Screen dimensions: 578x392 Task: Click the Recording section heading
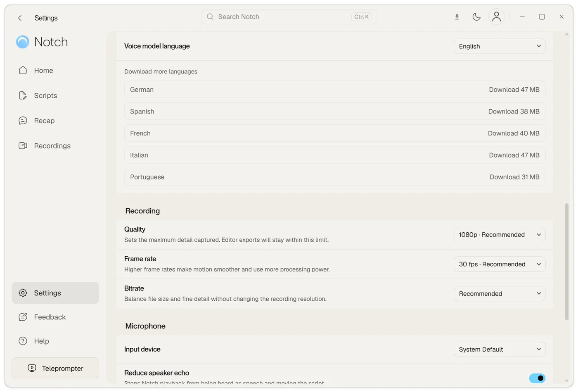142,211
